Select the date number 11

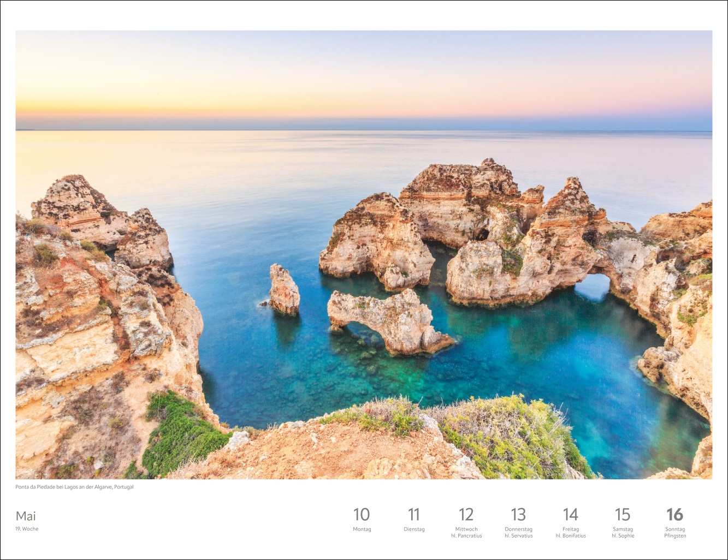point(414,515)
